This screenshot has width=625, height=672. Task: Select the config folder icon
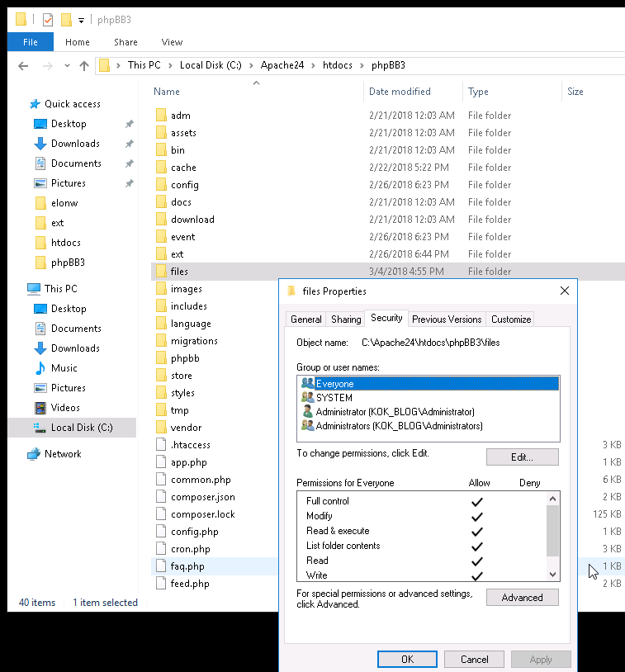click(x=161, y=185)
